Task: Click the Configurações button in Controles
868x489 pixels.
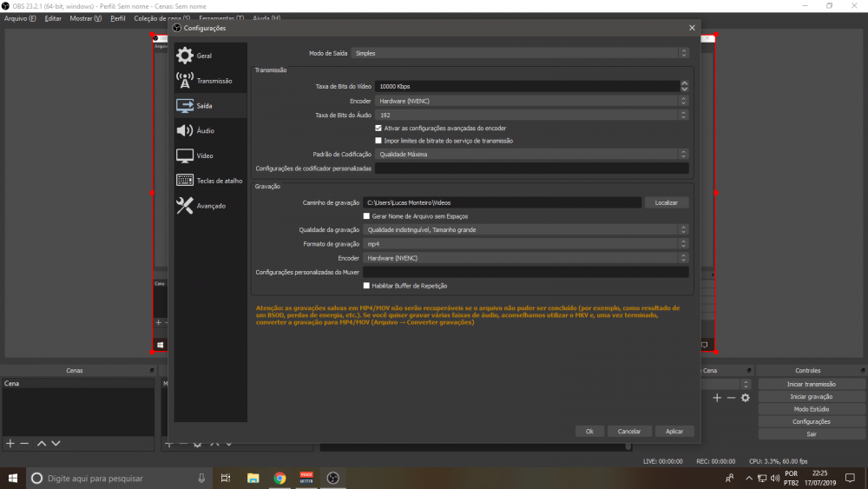Action: (811, 421)
